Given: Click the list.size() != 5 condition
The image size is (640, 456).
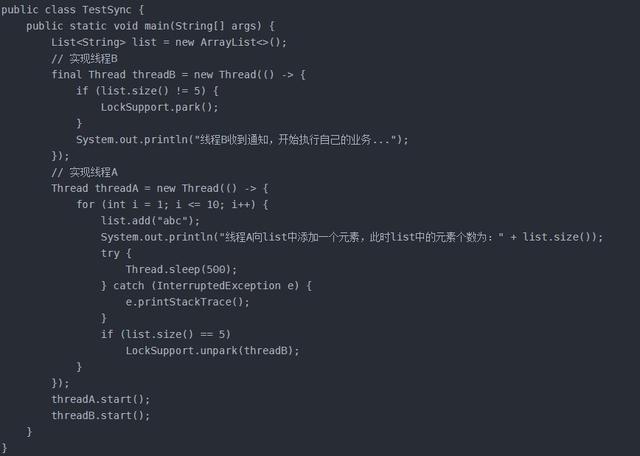Looking at the screenshot, I should tap(153, 91).
